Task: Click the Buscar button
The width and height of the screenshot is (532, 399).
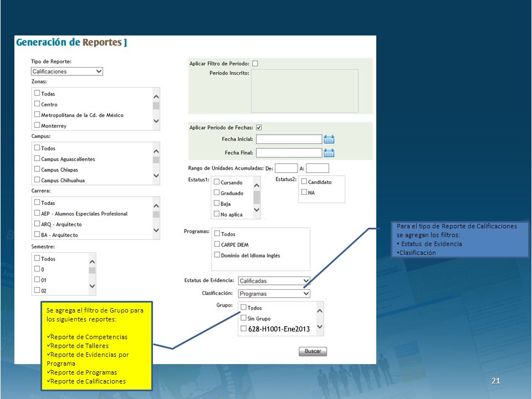Action: pos(313,351)
